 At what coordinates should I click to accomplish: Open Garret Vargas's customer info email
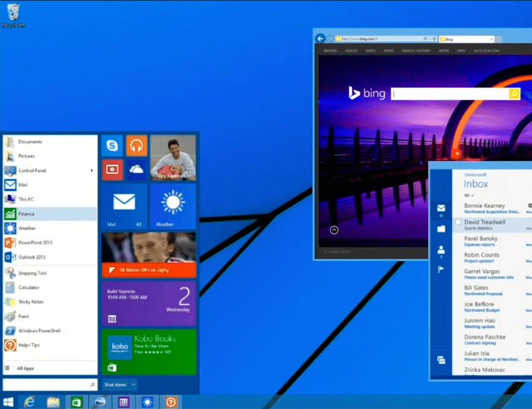493,274
